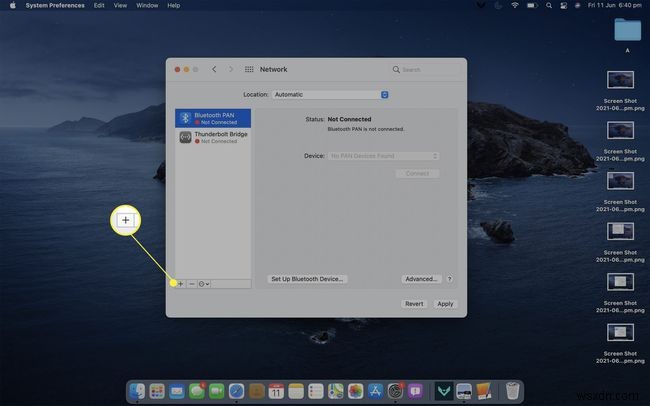Click the Apply button
This screenshot has height=406, width=650.
[445, 304]
